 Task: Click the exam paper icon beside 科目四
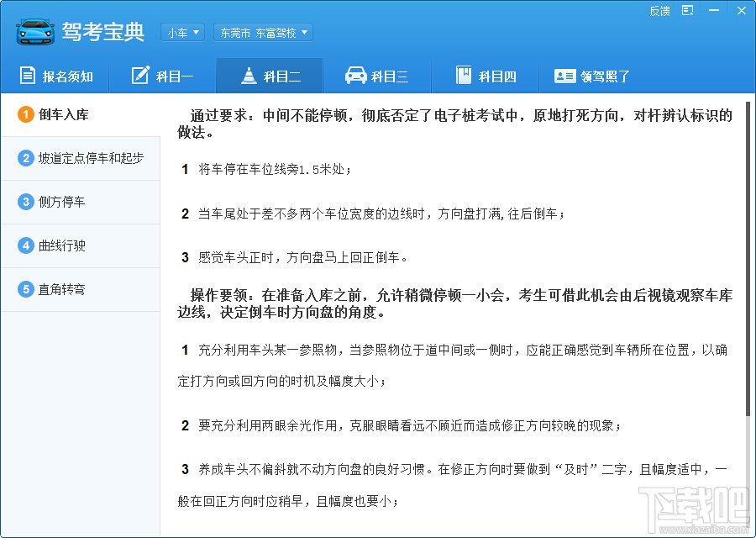pos(463,76)
